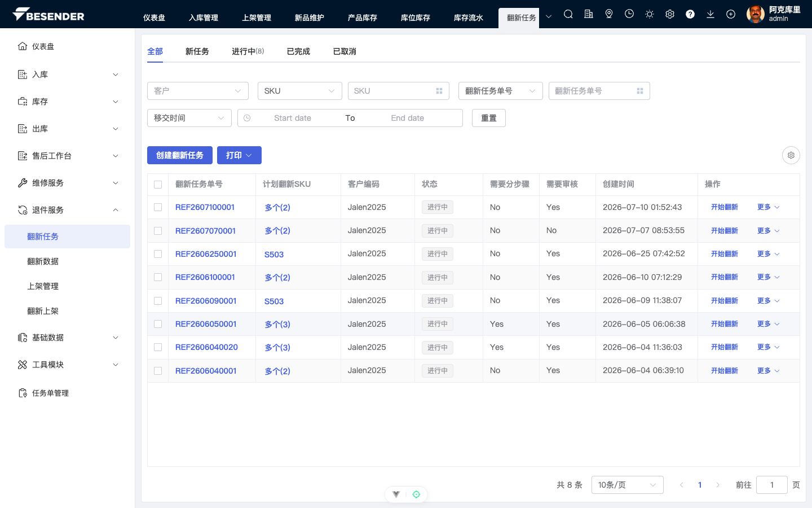
Task: Open the 客户 dropdown filter
Action: pyautogui.click(x=198, y=91)
